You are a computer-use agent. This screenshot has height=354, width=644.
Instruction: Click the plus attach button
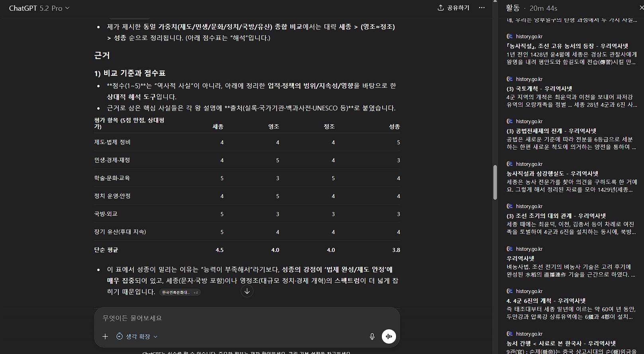(x=105, y=336)
